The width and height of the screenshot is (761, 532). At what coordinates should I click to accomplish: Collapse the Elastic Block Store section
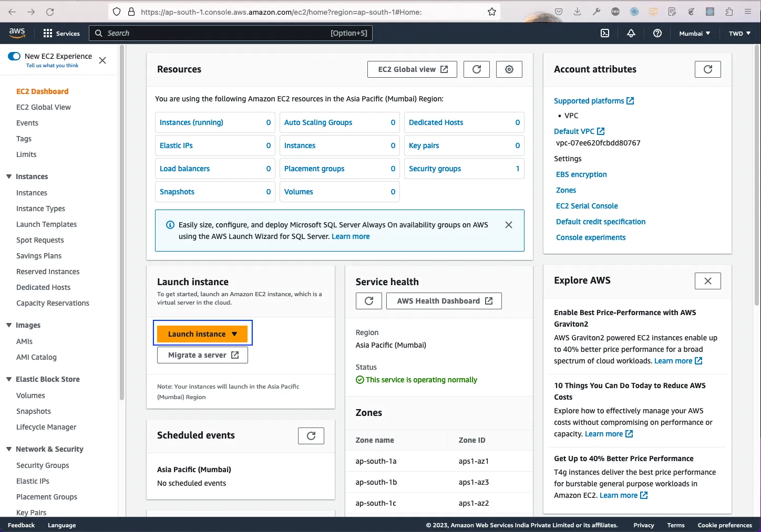pyautogui.click(x=9, y=379)
